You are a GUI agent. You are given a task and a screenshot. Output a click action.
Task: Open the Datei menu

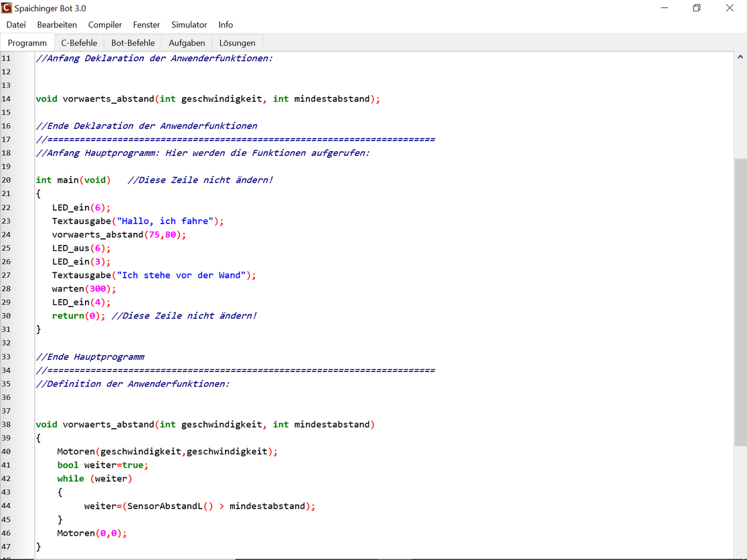[x=16, y=25]
